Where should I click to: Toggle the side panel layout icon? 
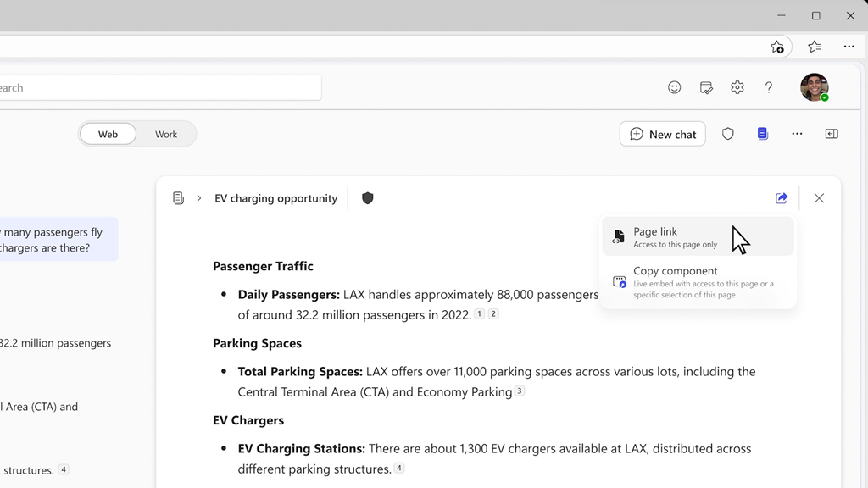pyautogui.click(x=832, y=134)
